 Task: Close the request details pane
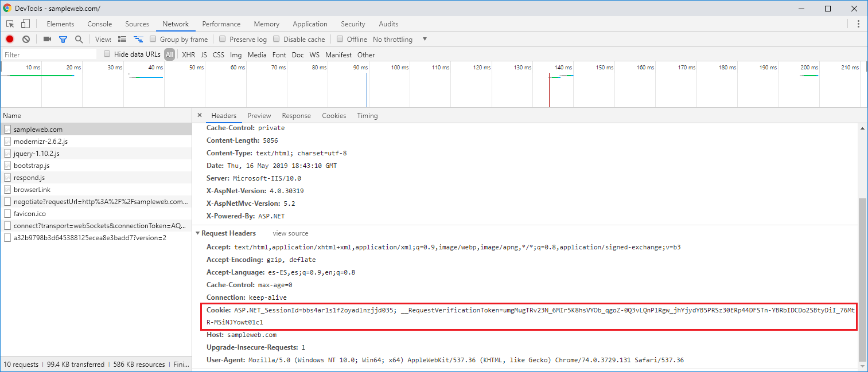coord(199,115)
